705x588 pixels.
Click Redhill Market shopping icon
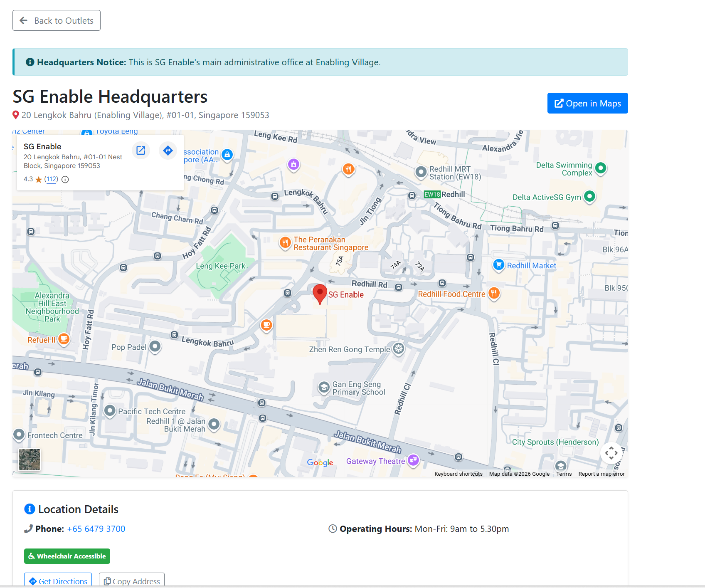pyautogui.click(x=498, y=265)
